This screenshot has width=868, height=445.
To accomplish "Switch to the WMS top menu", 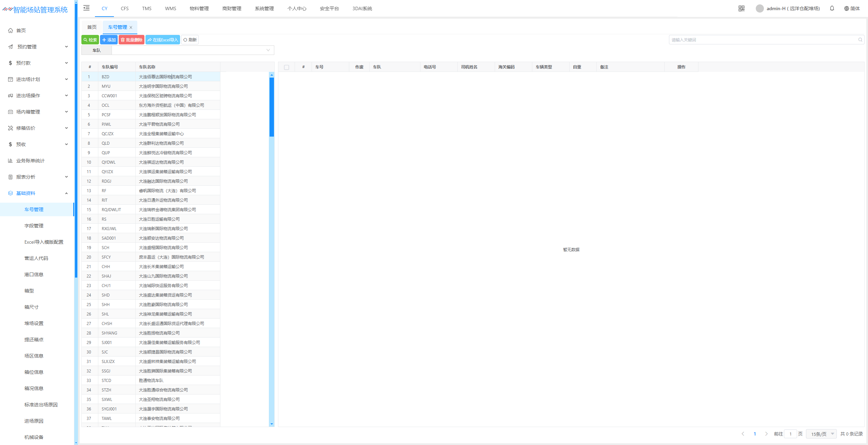I will 171,8.
